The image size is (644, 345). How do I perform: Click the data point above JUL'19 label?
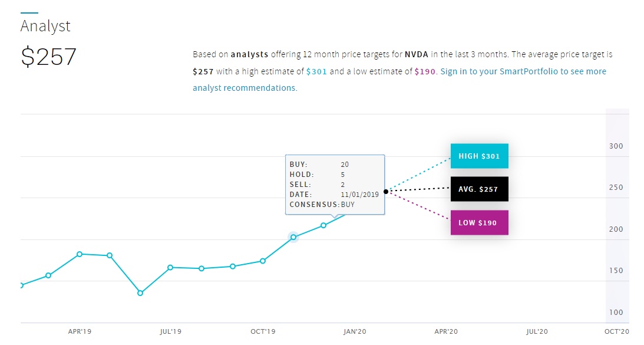[x=170, y=267]
